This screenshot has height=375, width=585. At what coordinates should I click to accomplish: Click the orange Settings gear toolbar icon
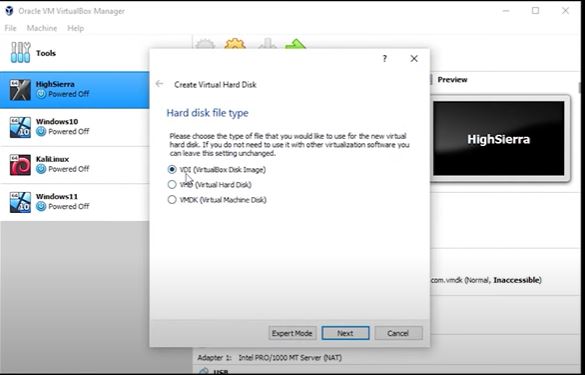tap(235, 43)
